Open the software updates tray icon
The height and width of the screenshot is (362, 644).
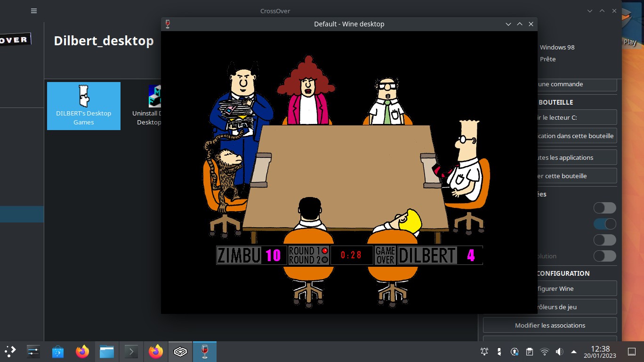[515, 352]
